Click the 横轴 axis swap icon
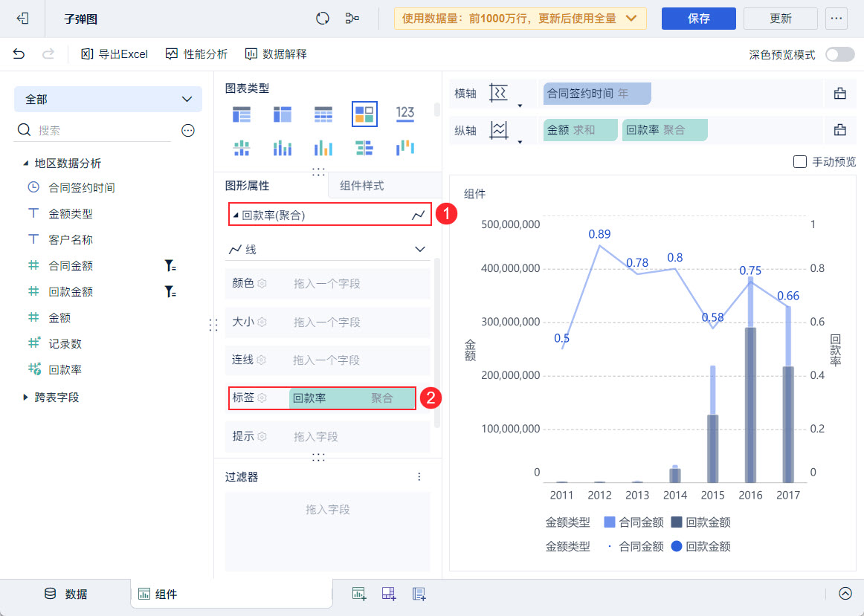This screenshot has width=864, height=616. point(498,93)
